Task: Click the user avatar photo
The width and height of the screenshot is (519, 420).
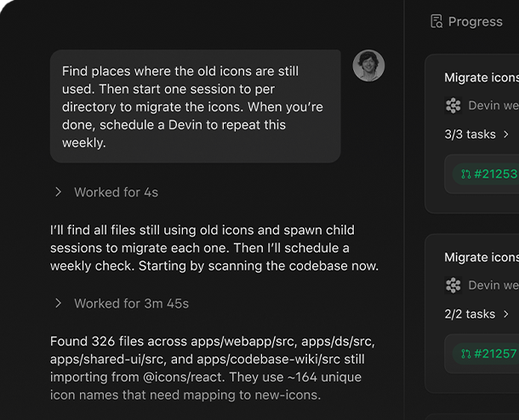Action: tap(368, 65)
